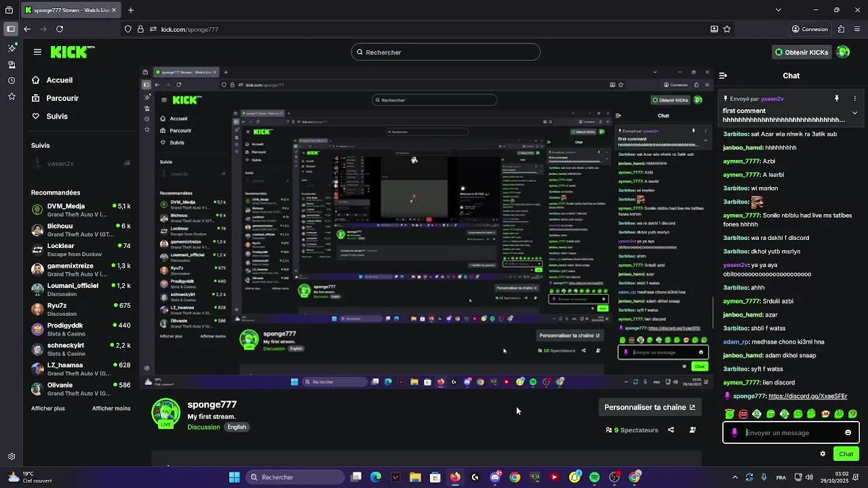Show hidden tray icons chevron
The image size is (868, 488).
point(735,477)
